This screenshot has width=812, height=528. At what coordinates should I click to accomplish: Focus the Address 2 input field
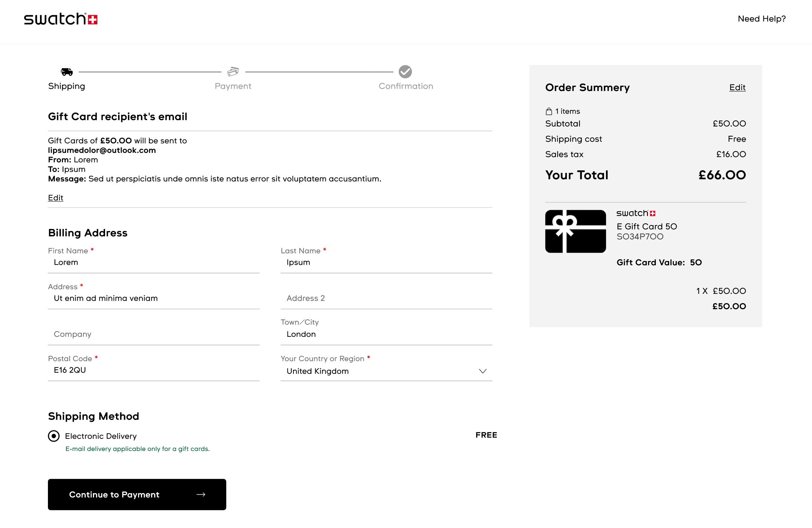coord(386,298)
